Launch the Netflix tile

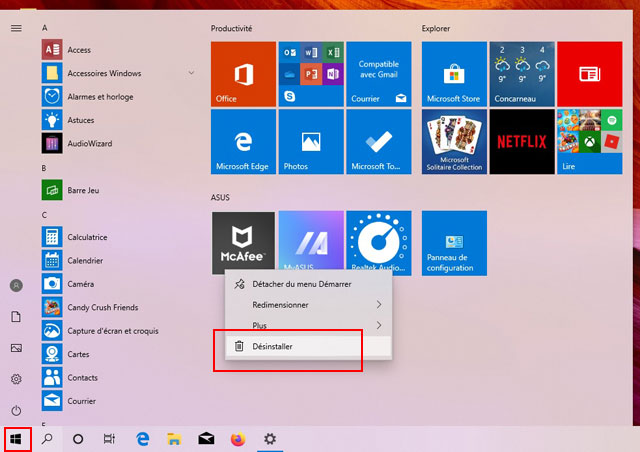click(522, 142)
